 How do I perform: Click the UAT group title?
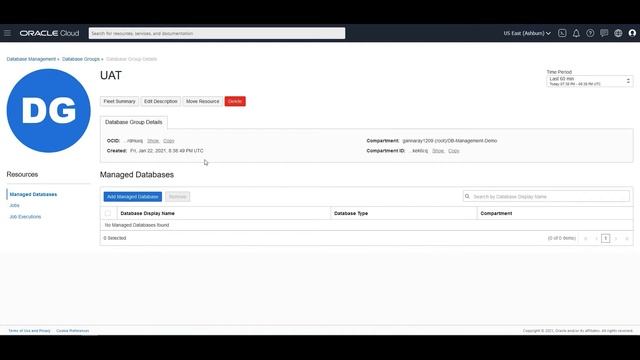[111, 76]
